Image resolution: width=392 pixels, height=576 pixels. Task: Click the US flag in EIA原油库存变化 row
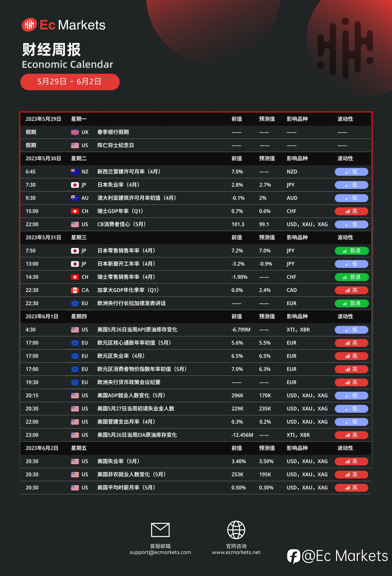click(75, 435)
